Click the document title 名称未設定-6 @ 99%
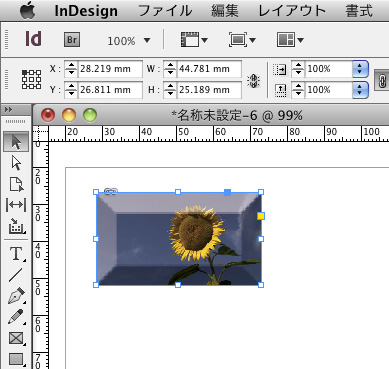The height and width of the screenshot is (369, 389). [237, 116]
